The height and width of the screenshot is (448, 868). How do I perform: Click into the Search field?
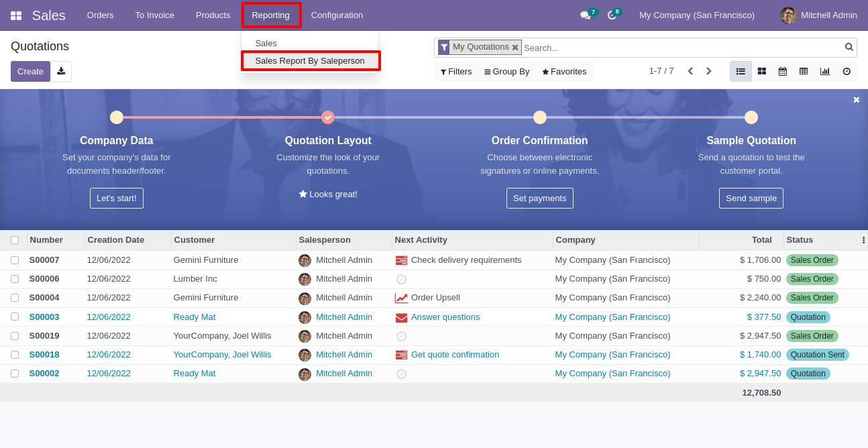click(682, 48)
